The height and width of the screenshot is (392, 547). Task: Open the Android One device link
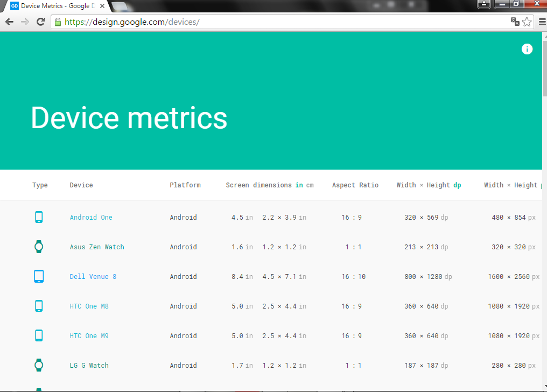coord(91,218)
